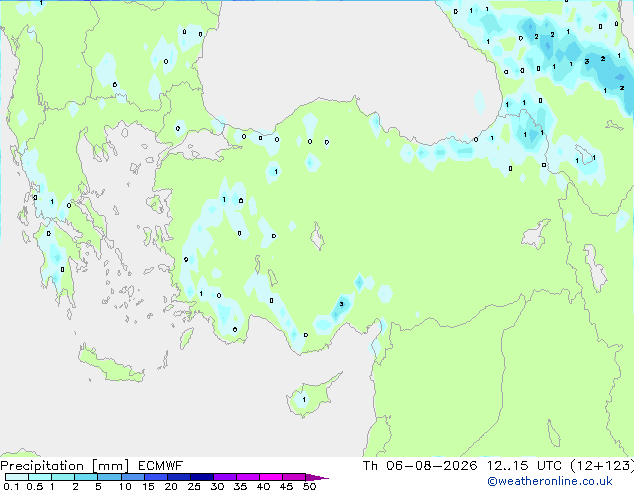The image size is (634, 490).
Task: Click the '(12+123)' forecast step text
Action: (x=602, y=466)
